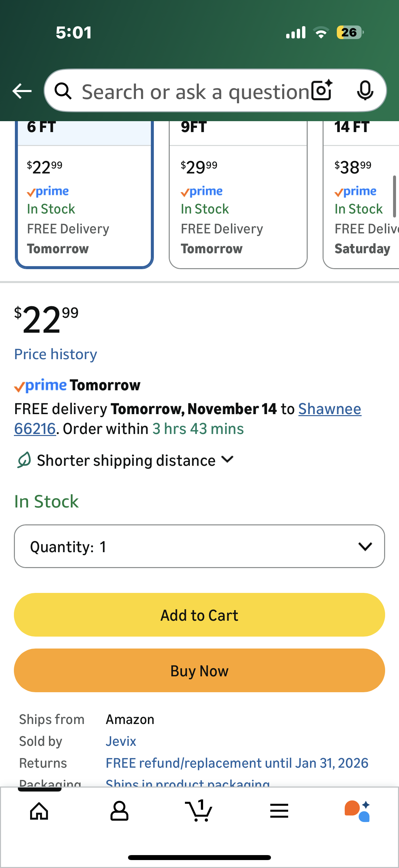Open the account profile icon
The image size is (399, 868).
coord(119,811)
